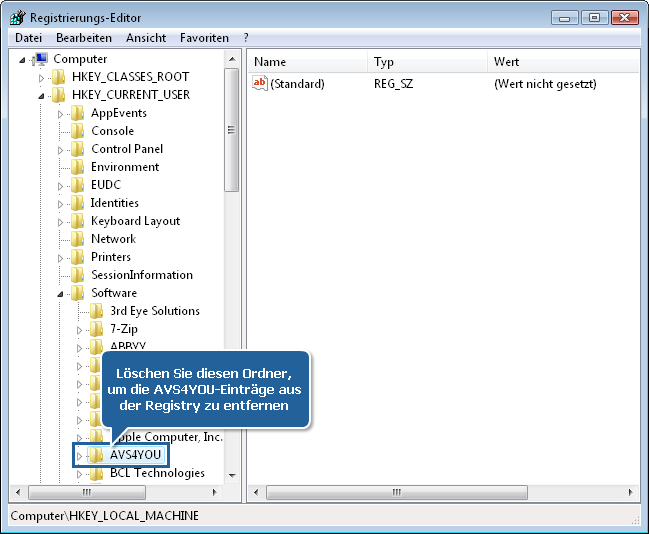Click values pane scroll right arrow
Image resolution: width=649 pixels, height=534 pixels.
630,492
